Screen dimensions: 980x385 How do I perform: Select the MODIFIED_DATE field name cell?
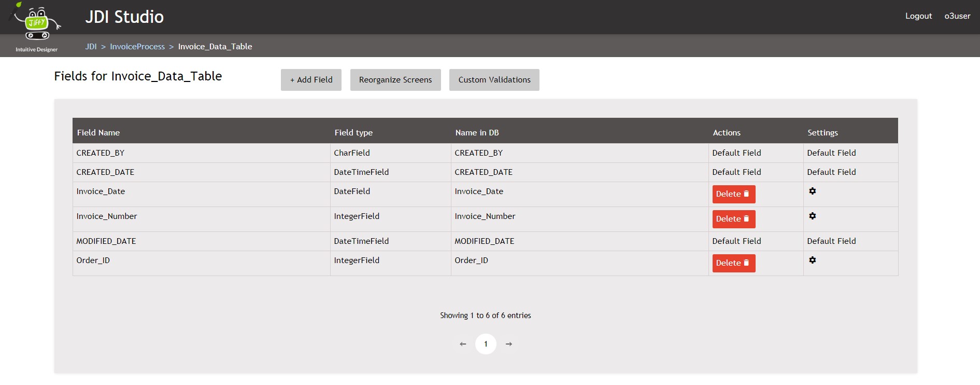[202, 241]
